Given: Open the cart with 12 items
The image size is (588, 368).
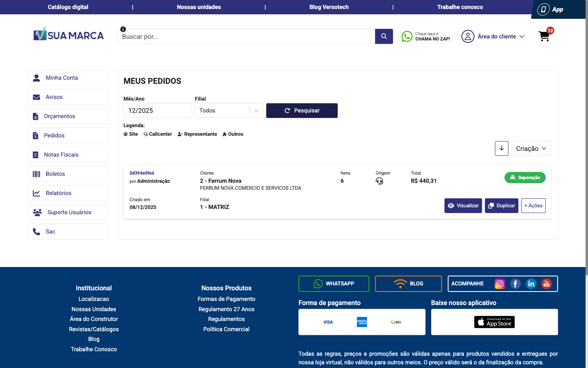Looking at the screenshot, I should pos(544,36).
